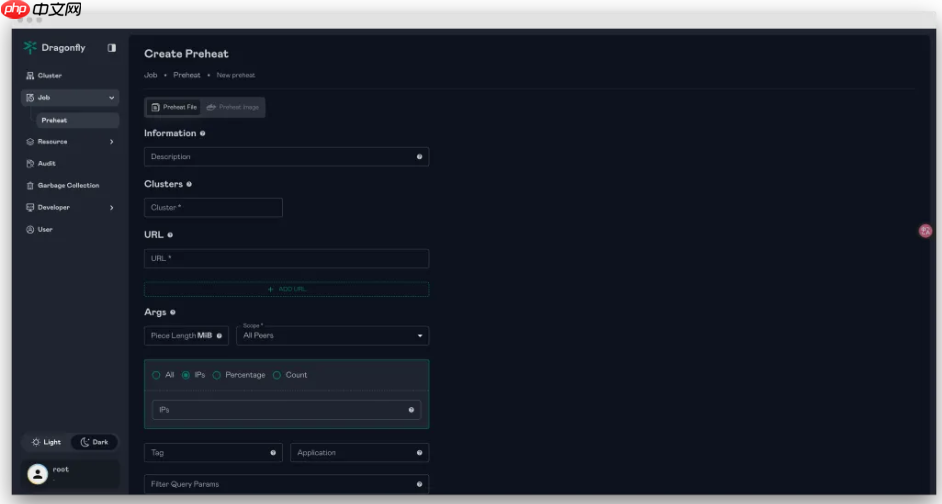The image size is (942, 504).
Task: Collapse the sidebar with the panel icon
Action: coord(112,47)
